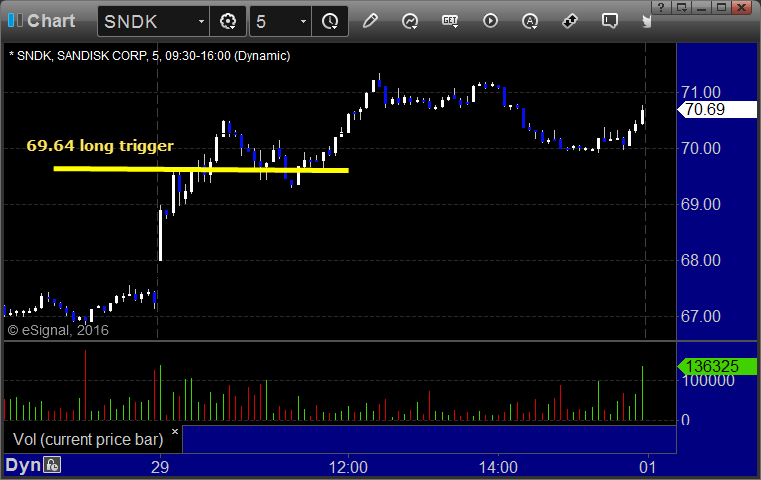Screen dimensions: 761x480
Task: Click the Chart window title text
Action: [x=51, y=21]
